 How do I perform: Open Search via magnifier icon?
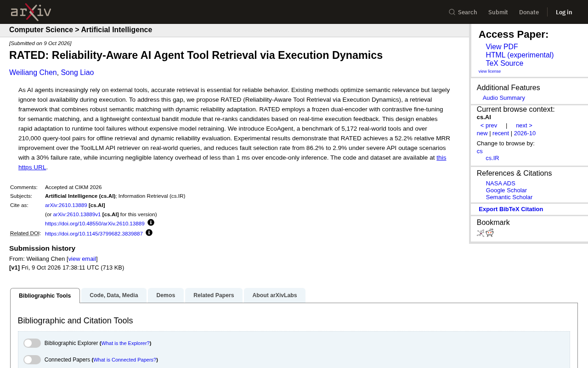452,12
